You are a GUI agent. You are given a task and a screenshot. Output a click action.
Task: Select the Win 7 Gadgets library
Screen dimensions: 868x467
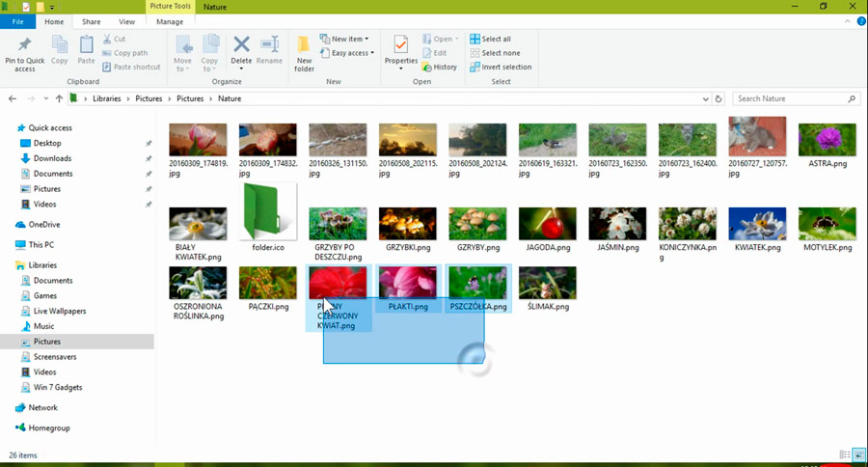58,387
